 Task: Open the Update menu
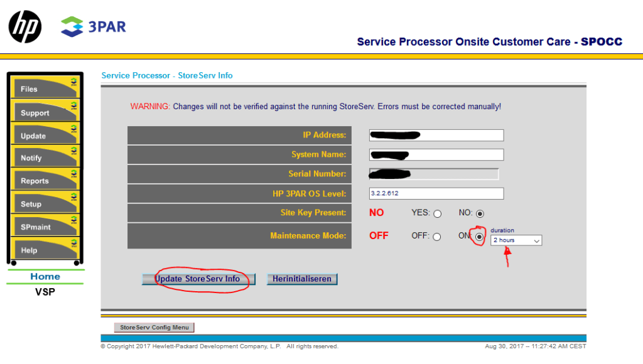[45, 134]
